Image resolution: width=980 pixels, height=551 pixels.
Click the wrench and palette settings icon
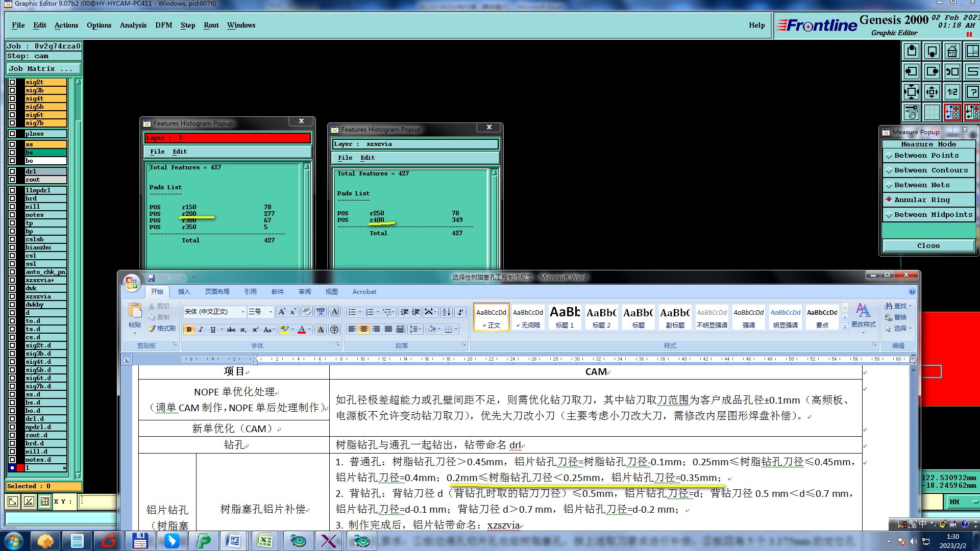pyautogui.click(x=911, y=112)
